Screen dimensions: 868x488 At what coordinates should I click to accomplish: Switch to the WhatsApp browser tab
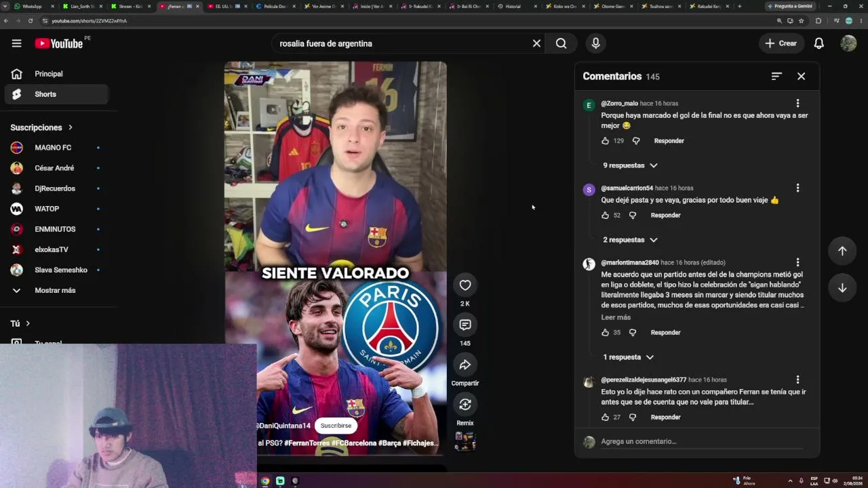coord(34,6)
